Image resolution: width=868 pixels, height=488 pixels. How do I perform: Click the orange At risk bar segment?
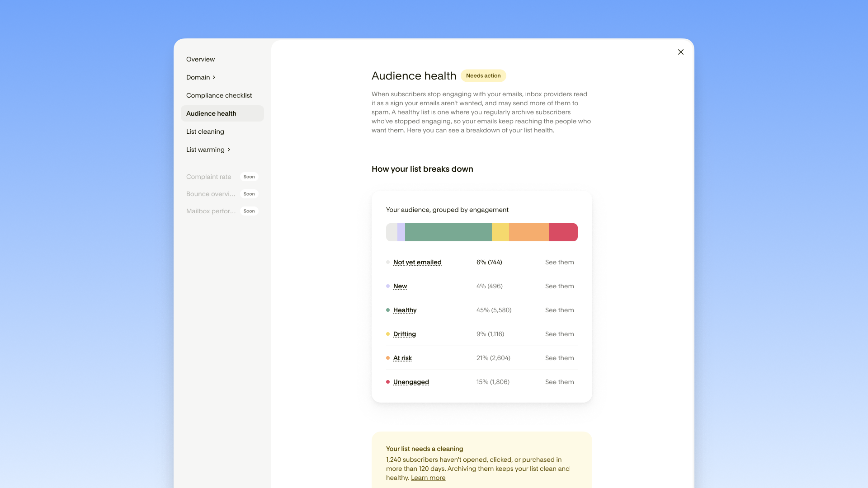tap(529, 232)
